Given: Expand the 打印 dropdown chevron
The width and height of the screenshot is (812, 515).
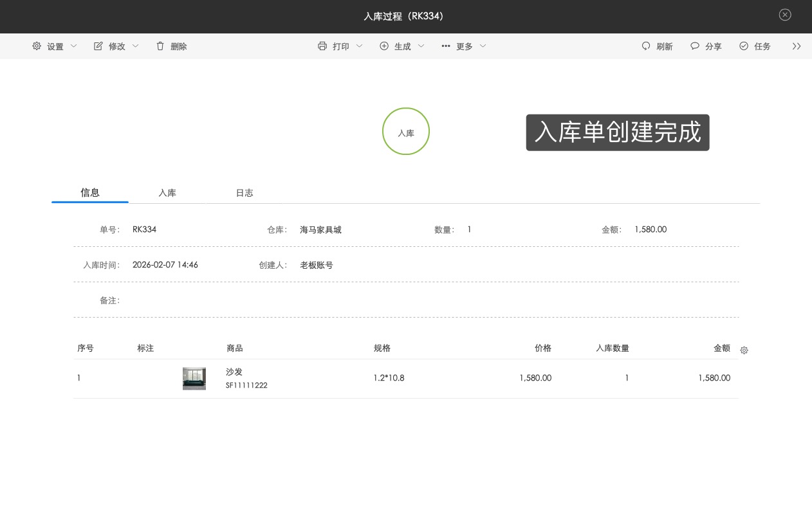Looking at the screenshot, I should 359,46.
